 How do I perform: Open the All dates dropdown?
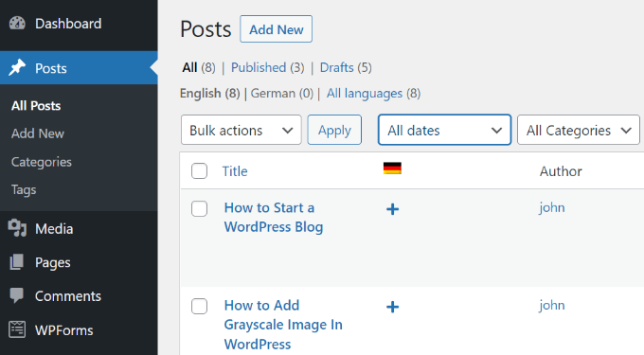(444, 130)
